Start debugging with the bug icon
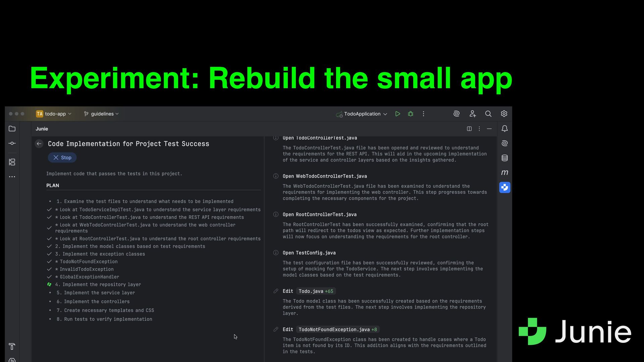This screenshot has width=644, height=362. pos(411,114)
